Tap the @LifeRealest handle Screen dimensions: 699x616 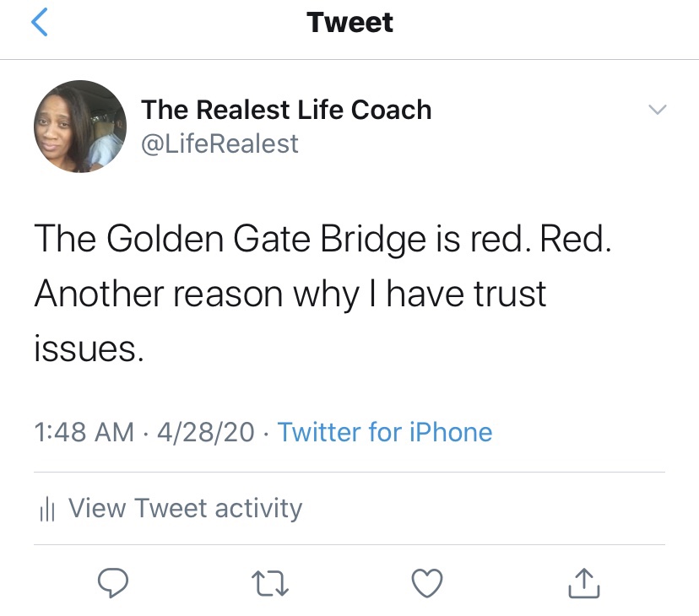click(219, 143)
